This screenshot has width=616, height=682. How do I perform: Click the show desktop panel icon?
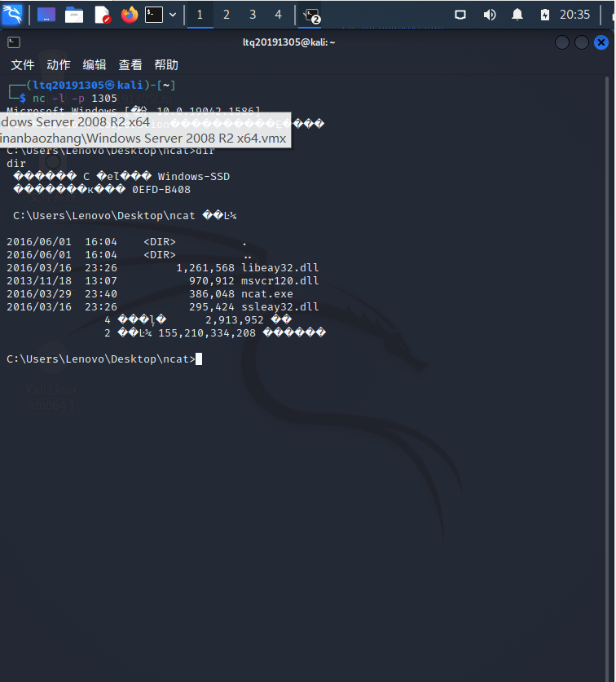(x=46, y=15)
